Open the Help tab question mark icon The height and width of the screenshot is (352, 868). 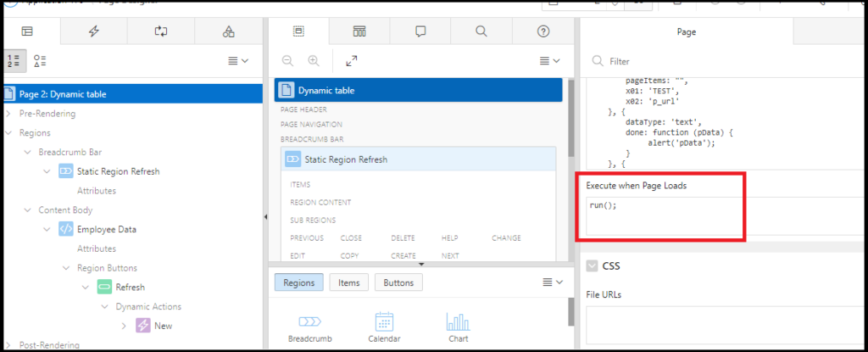pyautogui.click(x=543, y=31)
